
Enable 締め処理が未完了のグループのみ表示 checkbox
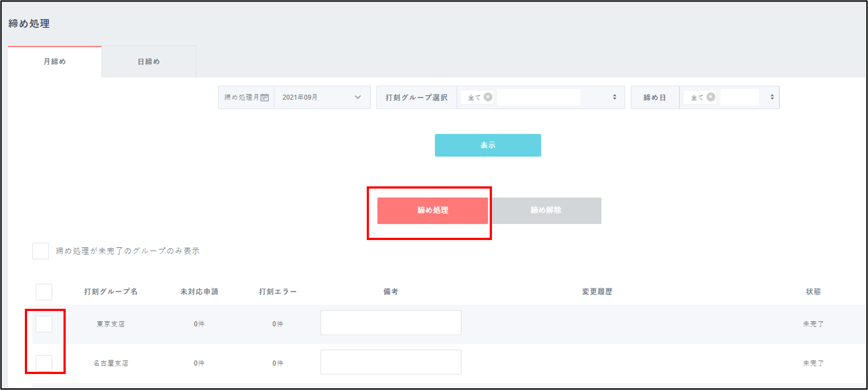click(x=41, y=251)
